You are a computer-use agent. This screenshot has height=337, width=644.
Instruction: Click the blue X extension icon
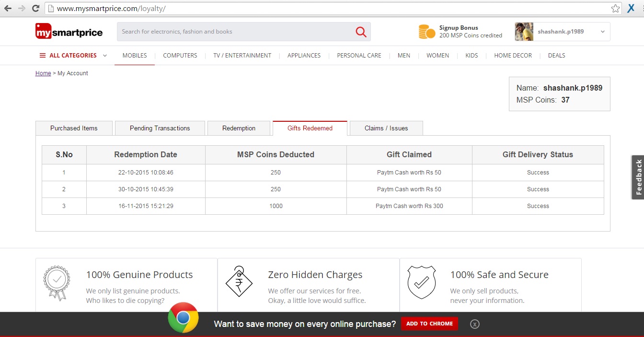coord(632,8)
